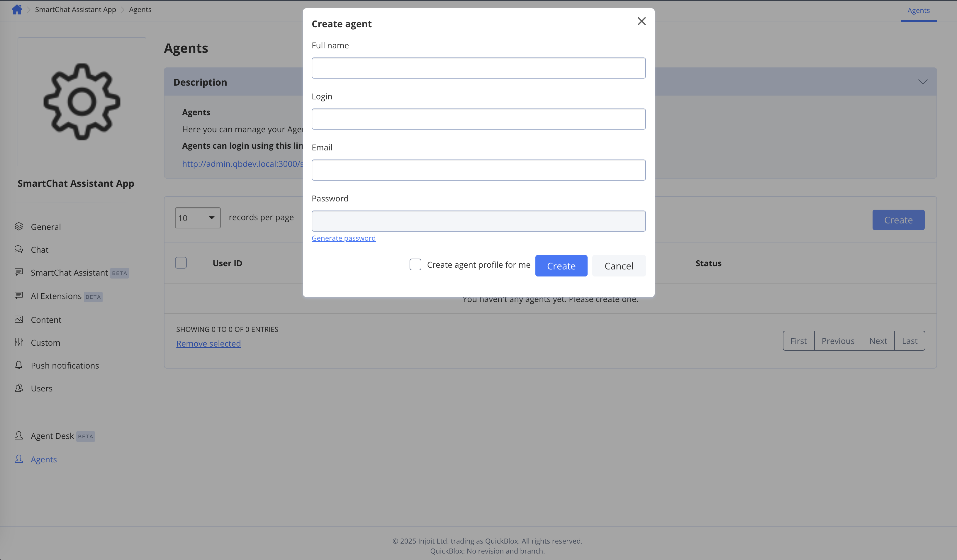Enable Create agent profile for me checkbox

[415, 265]
